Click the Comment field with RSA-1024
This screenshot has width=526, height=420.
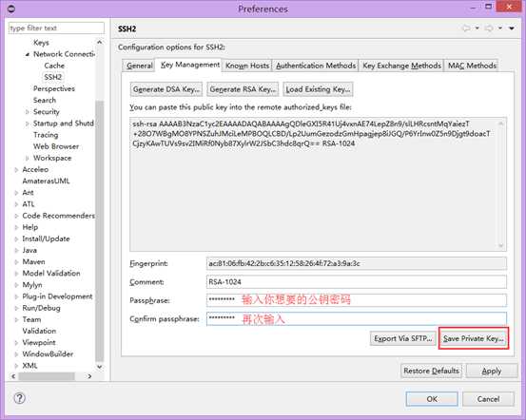pos(357,282)
